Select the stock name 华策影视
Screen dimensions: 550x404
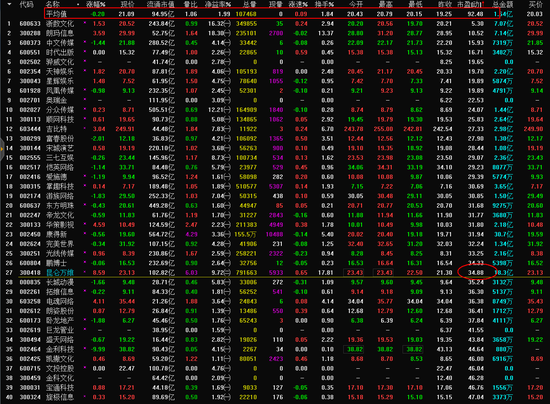[60, 225]
